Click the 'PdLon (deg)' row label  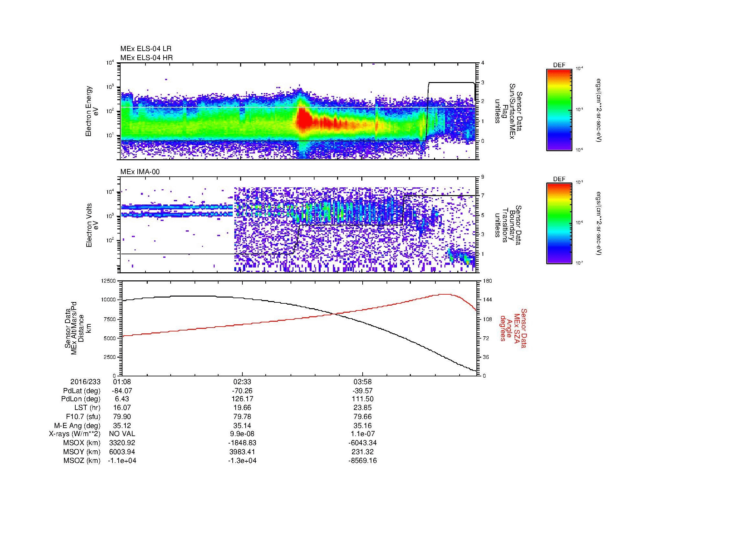(x=81, y=399)
